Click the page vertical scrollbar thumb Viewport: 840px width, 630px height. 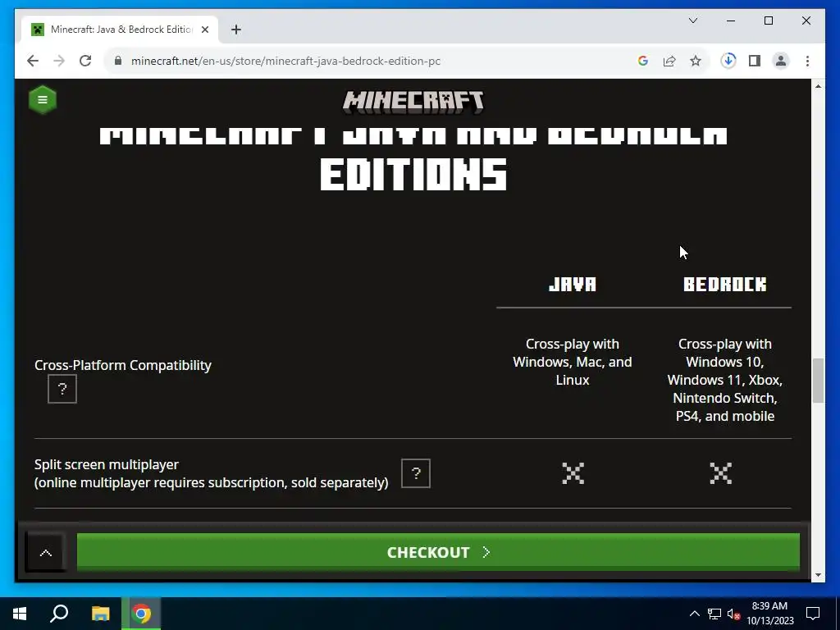[818, 381]
